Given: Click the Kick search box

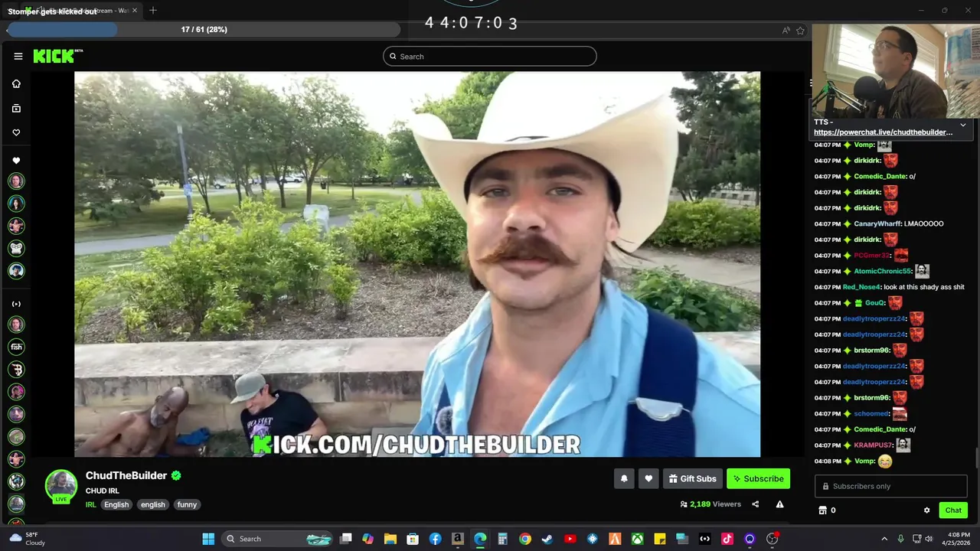Looking at the screenshot, I should [490, 56].
